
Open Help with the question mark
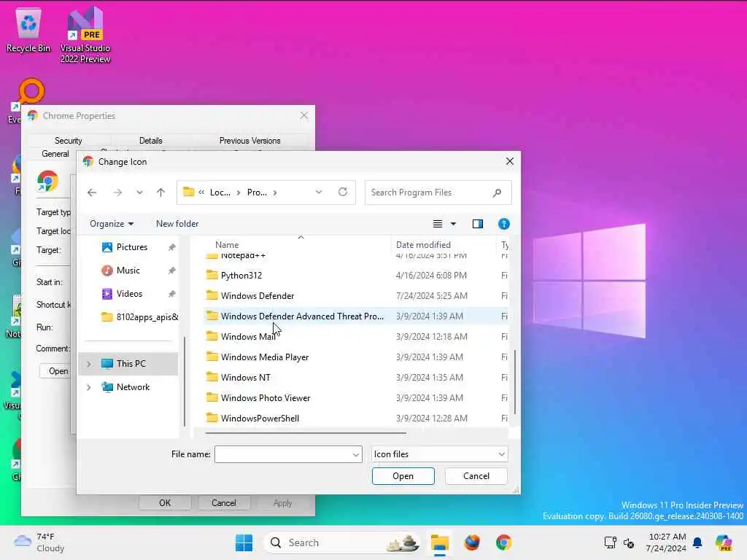point(503,224)
